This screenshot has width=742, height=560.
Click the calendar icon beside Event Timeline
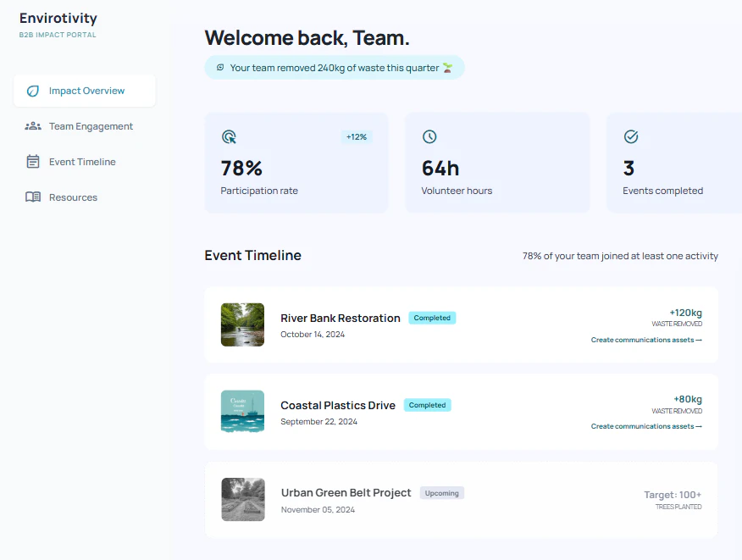point(33,162)
